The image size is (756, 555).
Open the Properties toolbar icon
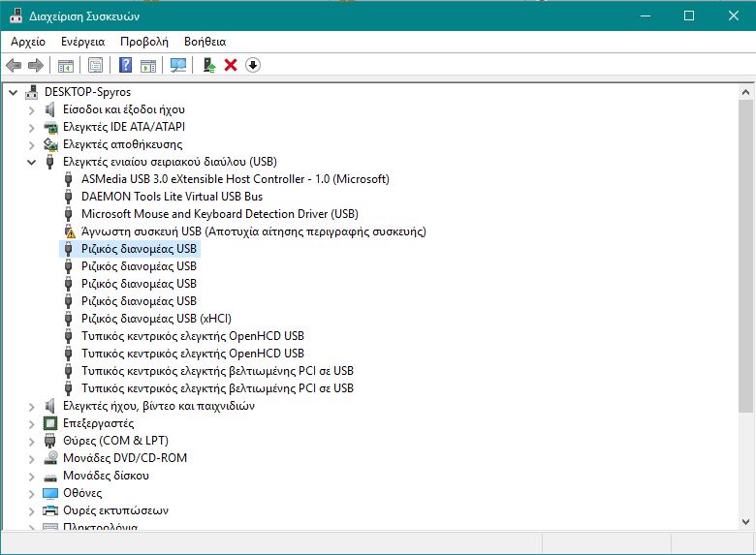click(x=95, y=65)
